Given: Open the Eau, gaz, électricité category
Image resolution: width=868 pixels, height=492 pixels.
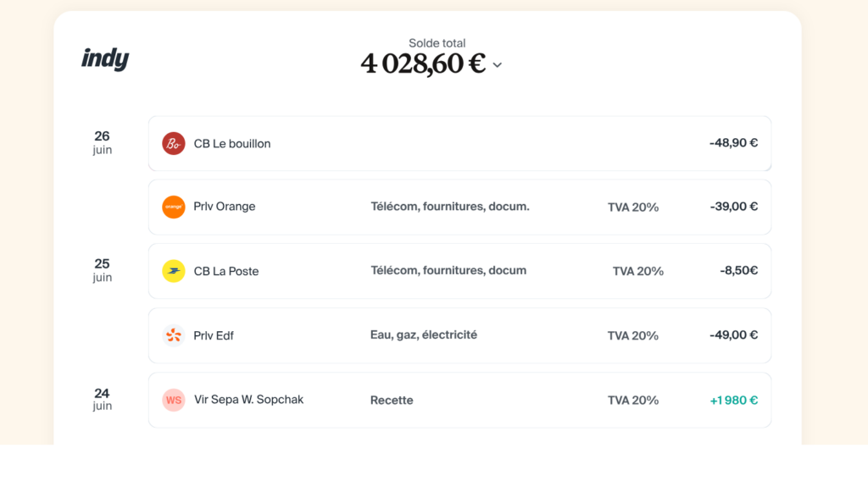Looking at the screenshot, I should [x=424, y=335].
